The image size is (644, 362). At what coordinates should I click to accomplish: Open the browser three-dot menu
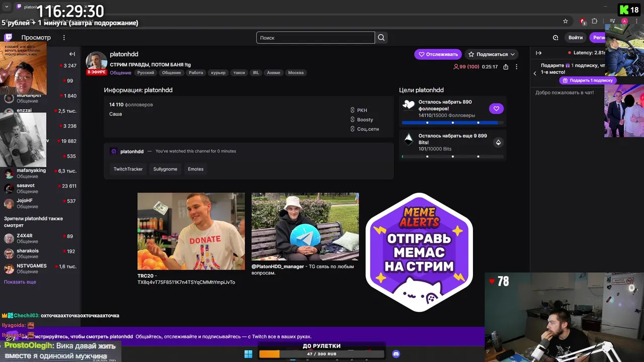point(637,21)
